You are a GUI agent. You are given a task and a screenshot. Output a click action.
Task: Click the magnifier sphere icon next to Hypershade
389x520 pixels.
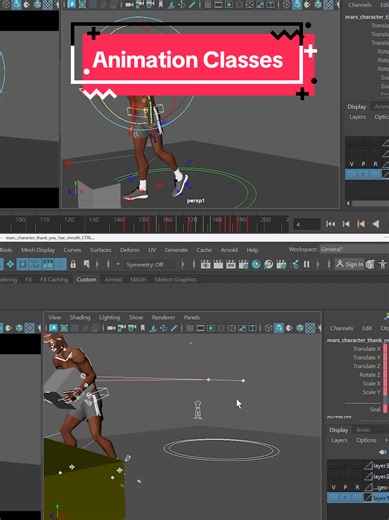269,265
